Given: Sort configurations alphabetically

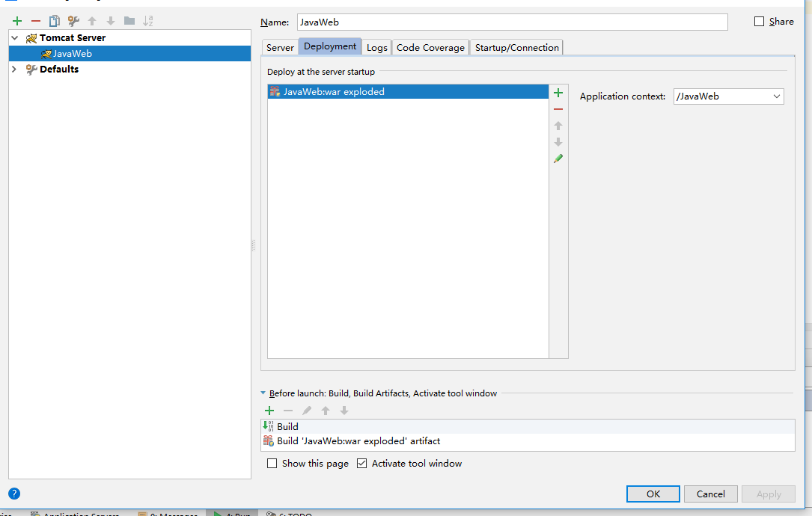Looking at the screenshot, I should (148, 21).
